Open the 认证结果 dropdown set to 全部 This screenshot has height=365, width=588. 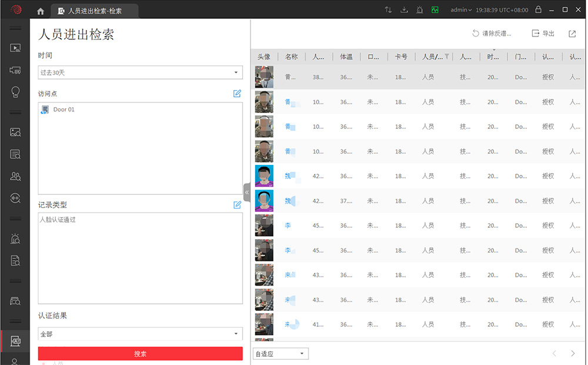click(x=140, y=334)
